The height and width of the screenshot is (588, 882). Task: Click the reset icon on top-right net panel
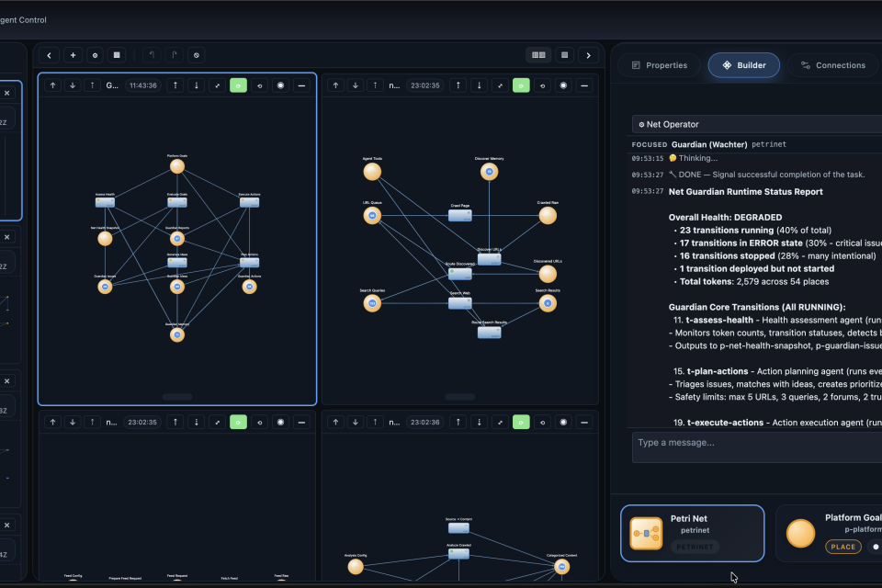(542, 85)
